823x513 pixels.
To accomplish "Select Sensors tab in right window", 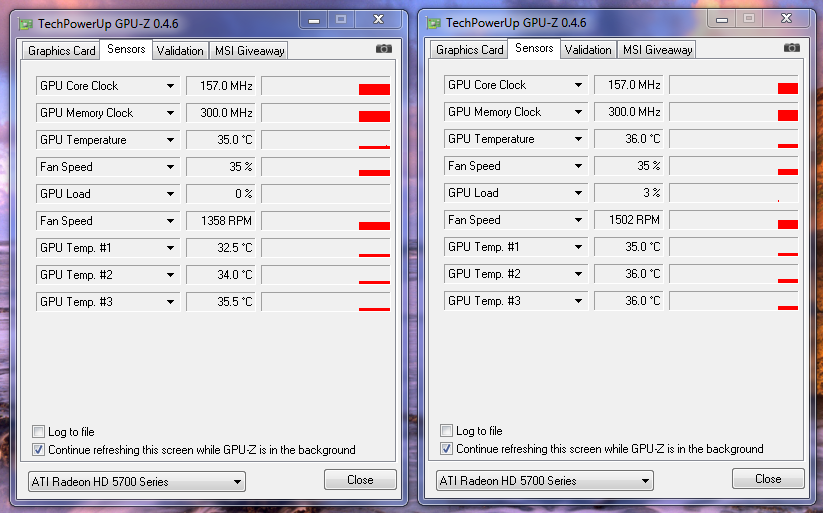I will (x=534, y=48).
